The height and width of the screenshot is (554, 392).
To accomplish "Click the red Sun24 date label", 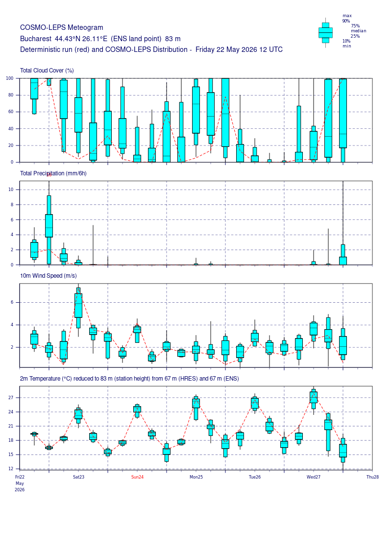I will [x=137, y=477].
